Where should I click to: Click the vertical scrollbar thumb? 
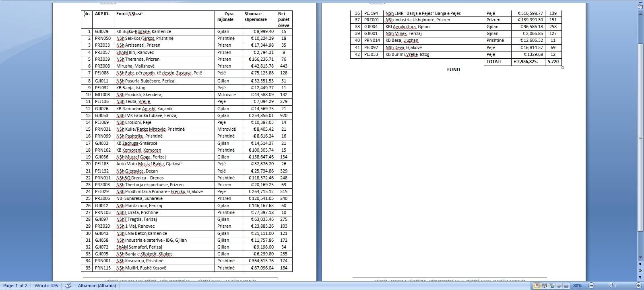(x=640, y=137)
